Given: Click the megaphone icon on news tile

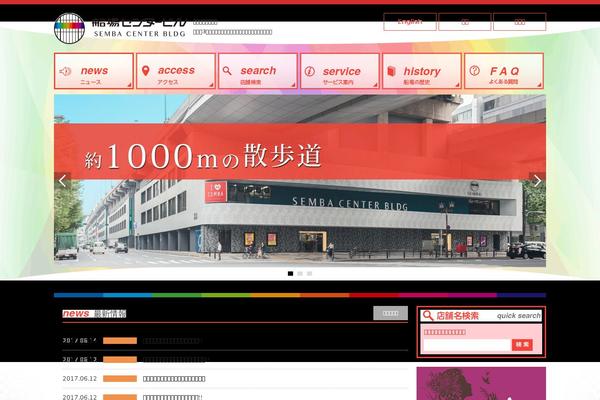Looking at the screenshot, I should (x=65, y=71).
